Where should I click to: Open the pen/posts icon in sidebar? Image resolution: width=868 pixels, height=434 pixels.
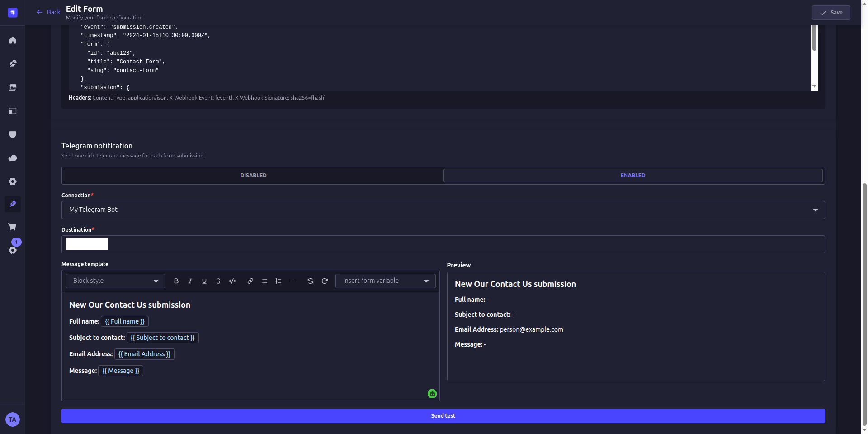[13, 64]
